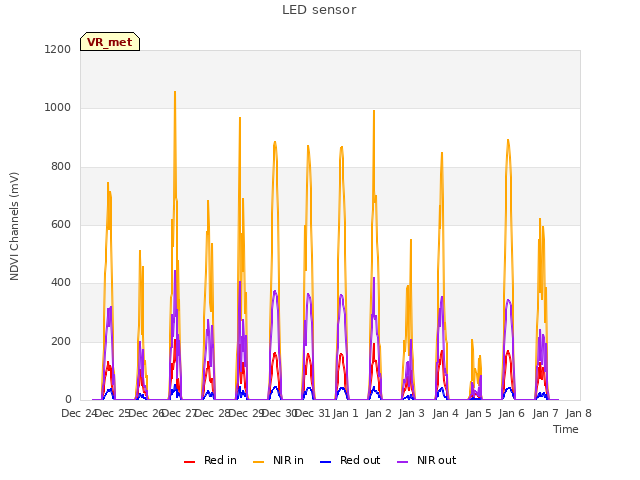Viewport: 640px width, 480px height.
Task: Click the Jan 8 x-axis tick label
Action: coord(578,413)
